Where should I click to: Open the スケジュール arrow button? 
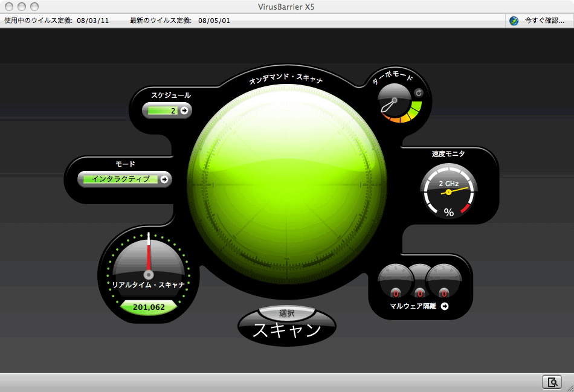[x=184, y=110]
